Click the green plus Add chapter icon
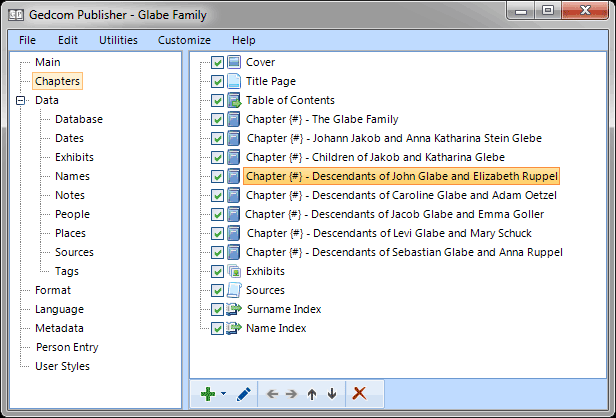Image resolution: width=616 pixels, height=418 pixels. 208,394
